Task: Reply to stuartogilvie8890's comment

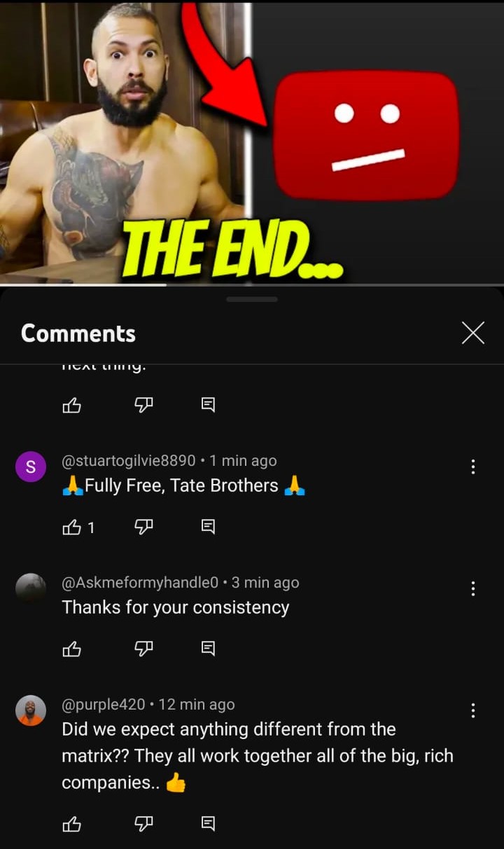Action: point(208,527)
